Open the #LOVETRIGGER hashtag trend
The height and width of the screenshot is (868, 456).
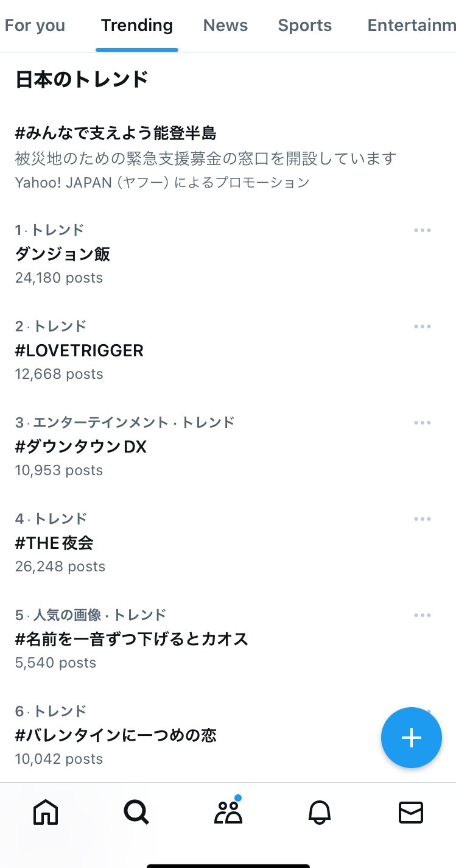tap(79, 350)
